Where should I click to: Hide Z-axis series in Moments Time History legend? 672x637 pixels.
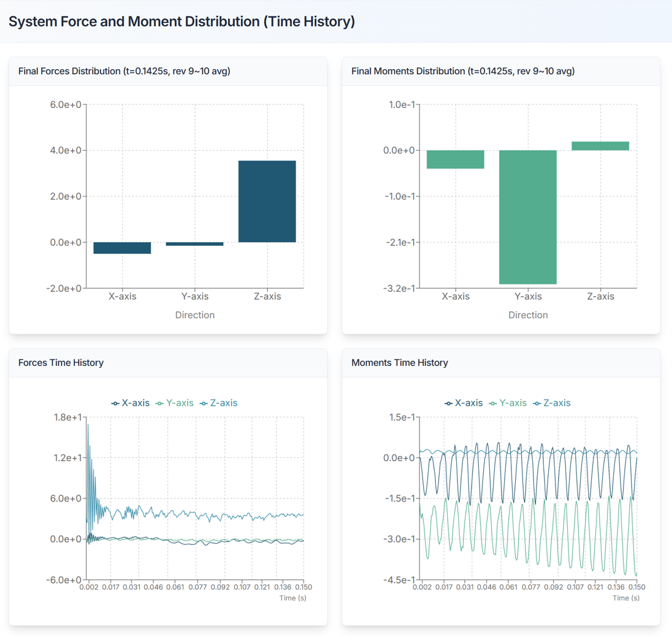point(552,403)
